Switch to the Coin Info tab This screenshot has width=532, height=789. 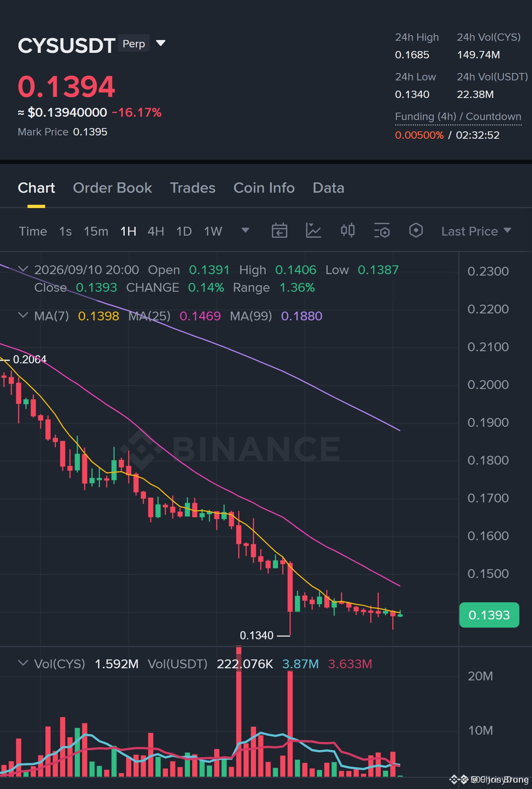[x=264, y=188]
